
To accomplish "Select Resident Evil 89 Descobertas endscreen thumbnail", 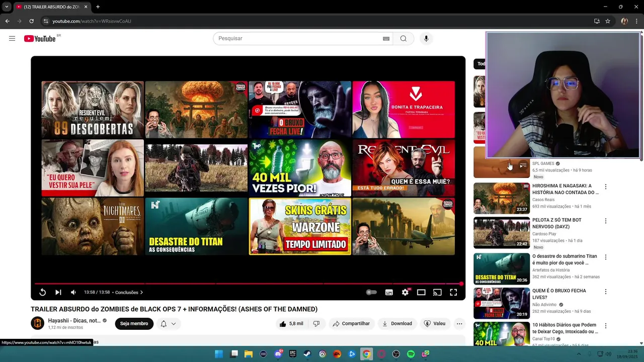I will pyautogui.click(x=93, y=110).
